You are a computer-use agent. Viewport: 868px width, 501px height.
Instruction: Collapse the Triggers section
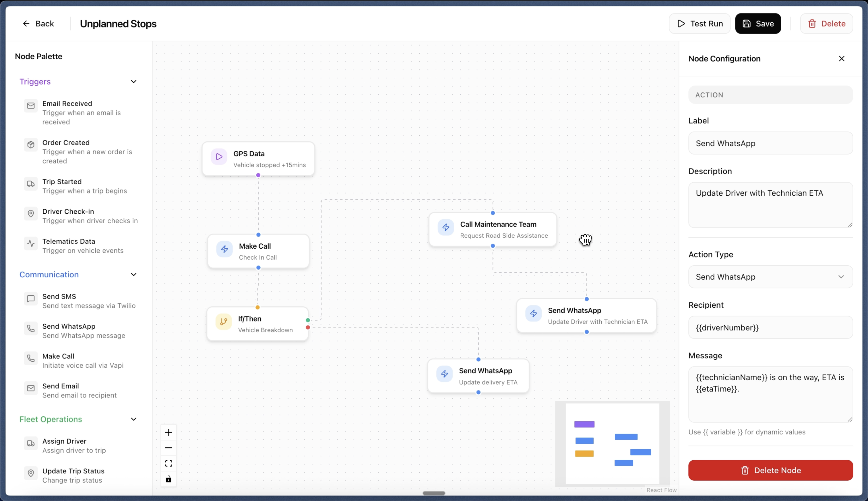click(x=133, y=81)
